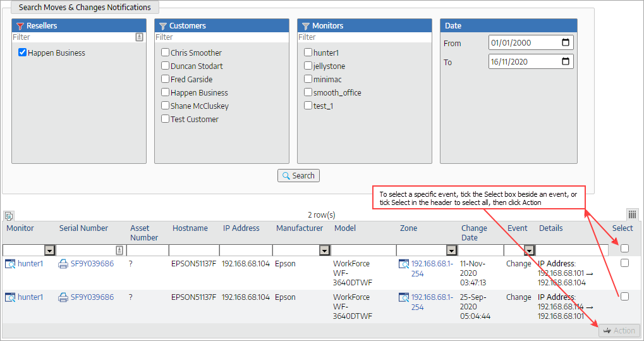
Task: Open the Event column filter dropdown
Action: coord(529,250)
